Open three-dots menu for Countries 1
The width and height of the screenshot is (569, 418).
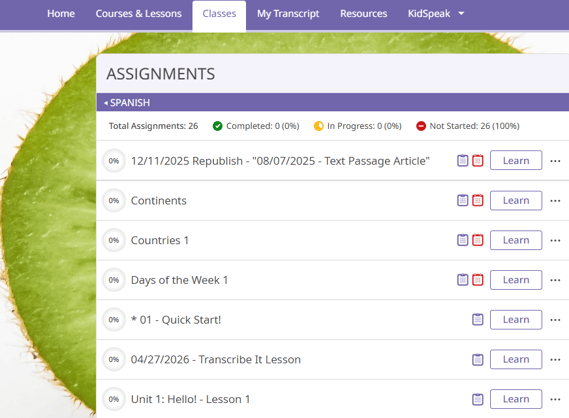click(x=555, y=240)
